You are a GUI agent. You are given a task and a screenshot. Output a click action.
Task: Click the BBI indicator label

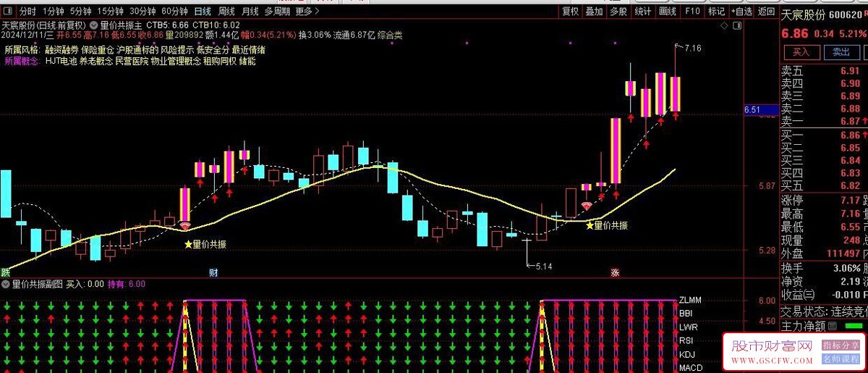685,314
